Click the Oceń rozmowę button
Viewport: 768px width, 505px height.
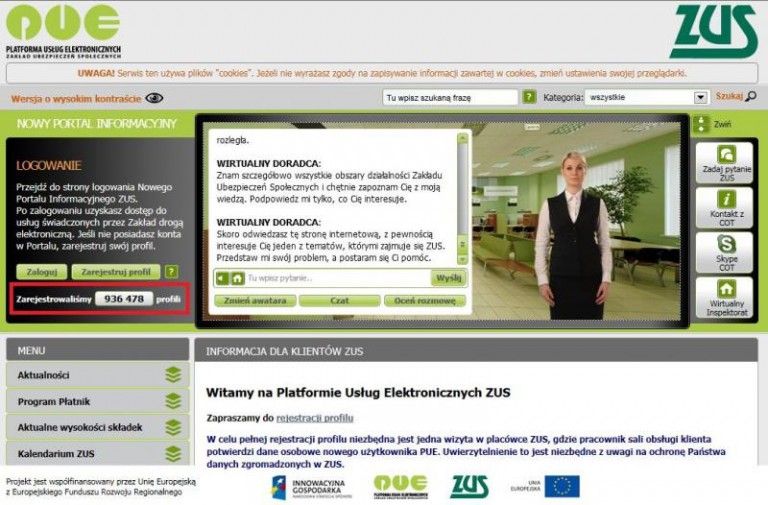point(425,301)
